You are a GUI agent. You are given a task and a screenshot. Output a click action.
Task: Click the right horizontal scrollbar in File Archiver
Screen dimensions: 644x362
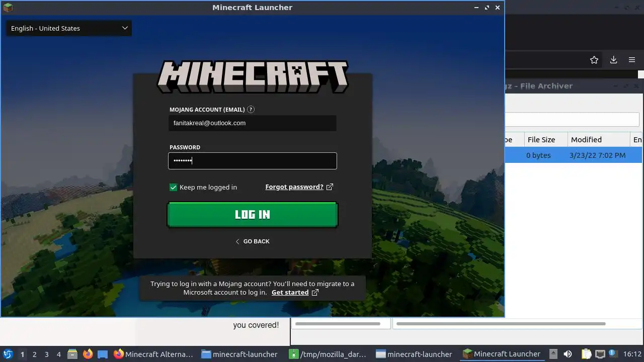tap(501, 324)
